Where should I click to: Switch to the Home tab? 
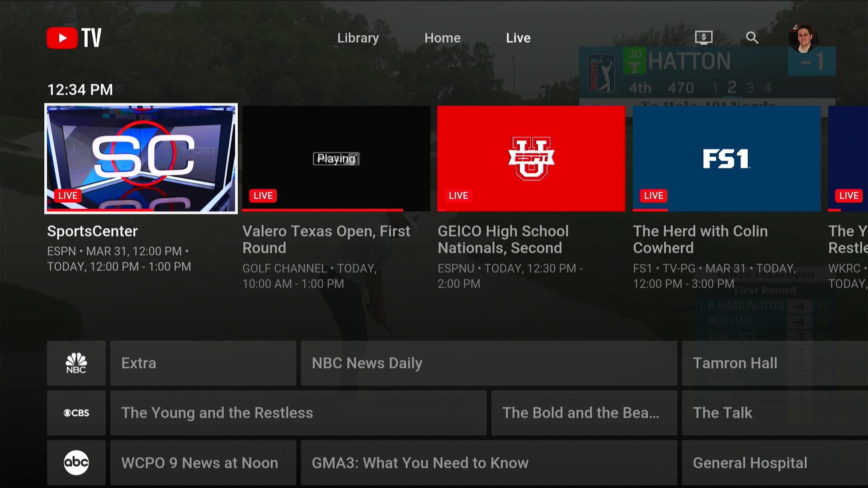(x=442, y=38)
